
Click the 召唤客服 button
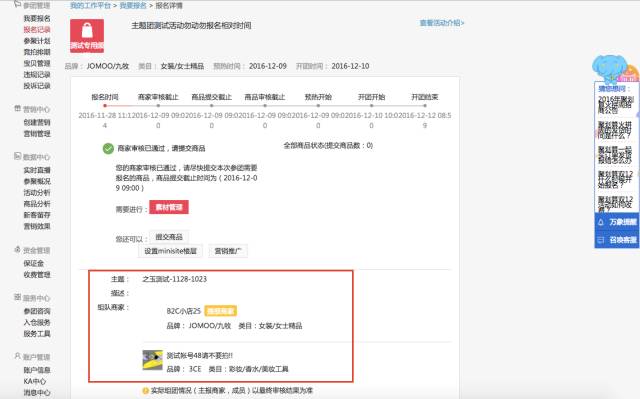tap(617, 240)
